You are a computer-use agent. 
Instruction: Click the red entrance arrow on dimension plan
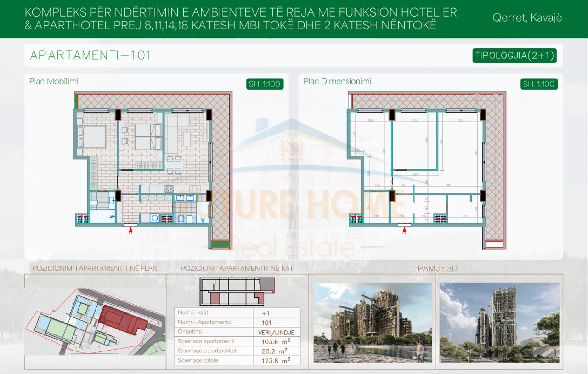click(405, 229)
